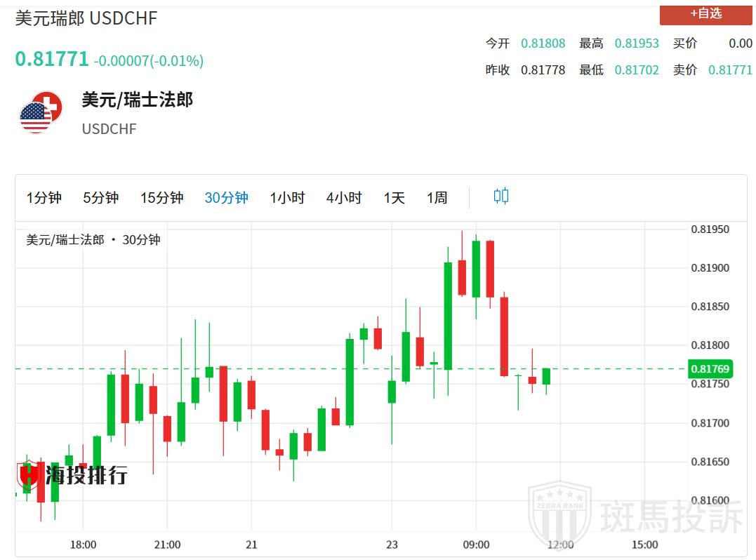Image resolution: width=756 pixels, height=560 pixels.
Task: Click the 海投排行 shield logo
Action: pos(29,475)
